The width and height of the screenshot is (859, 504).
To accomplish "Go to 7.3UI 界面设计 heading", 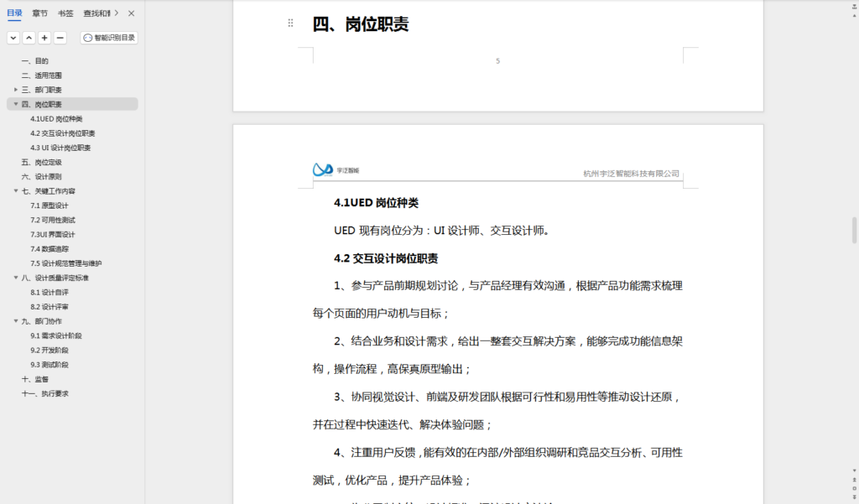I will pos(53,235).
